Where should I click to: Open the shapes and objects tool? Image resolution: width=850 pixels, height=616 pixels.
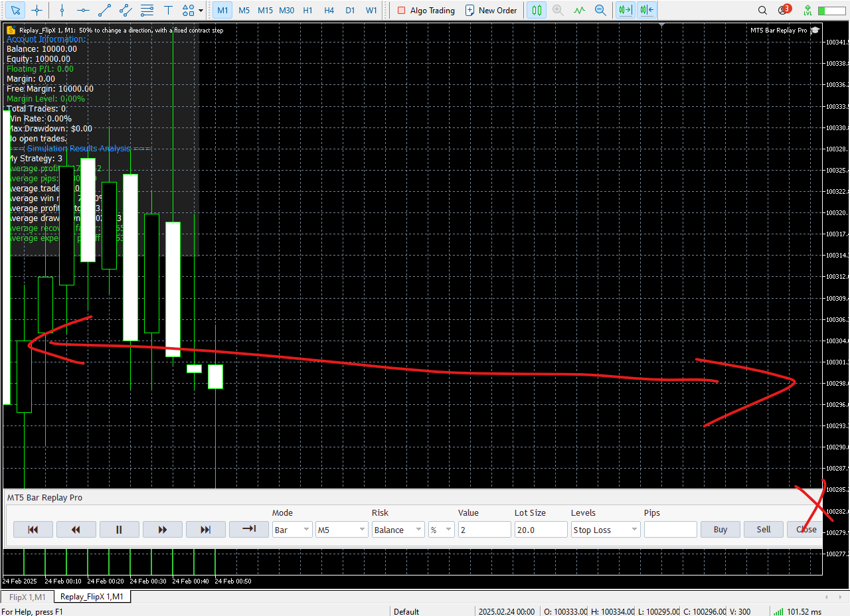(x=189, y=10)
